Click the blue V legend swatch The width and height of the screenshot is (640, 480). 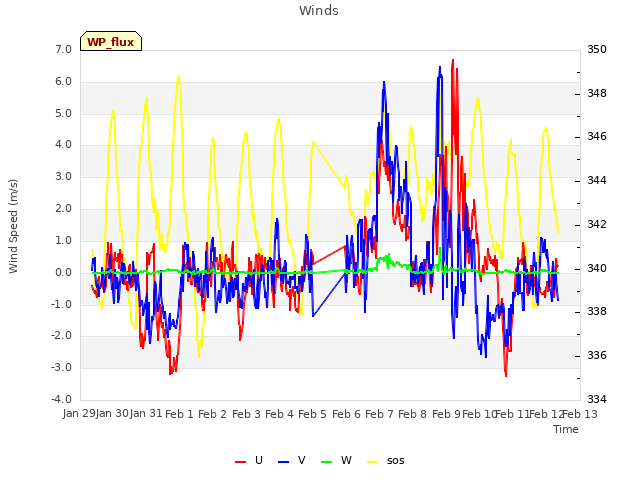click(283, 462)
